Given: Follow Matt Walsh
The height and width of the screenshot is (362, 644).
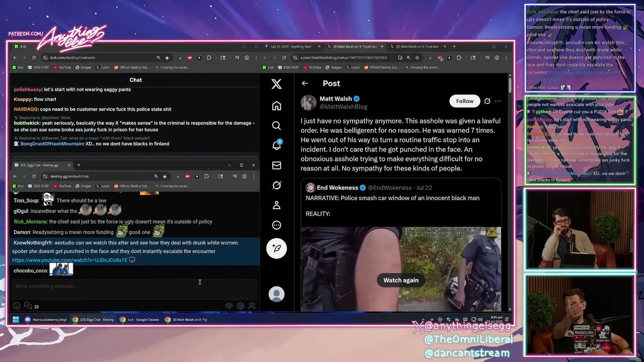Looking at the screenshot, I should [x=464, y=101].
